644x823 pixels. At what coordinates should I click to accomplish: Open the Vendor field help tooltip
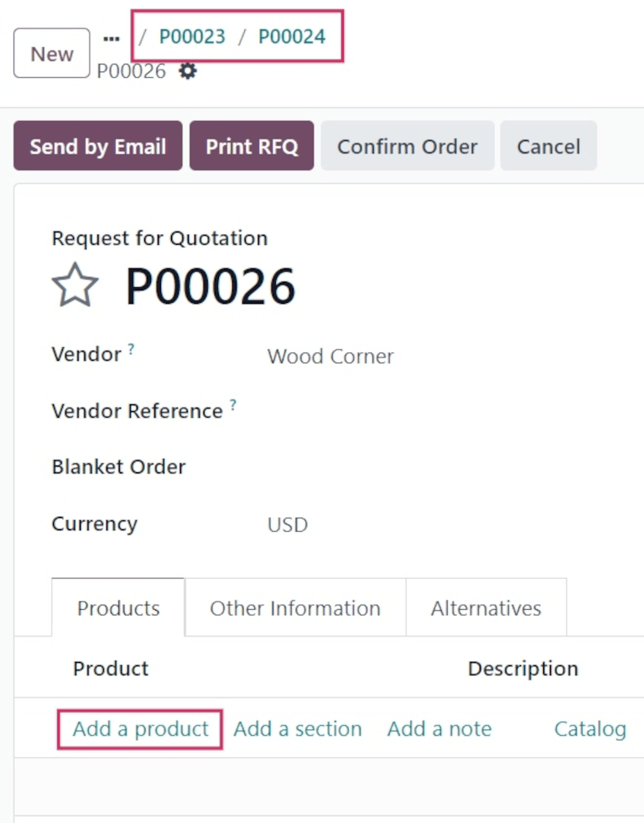pyautogui.click(x=132, y=350)
